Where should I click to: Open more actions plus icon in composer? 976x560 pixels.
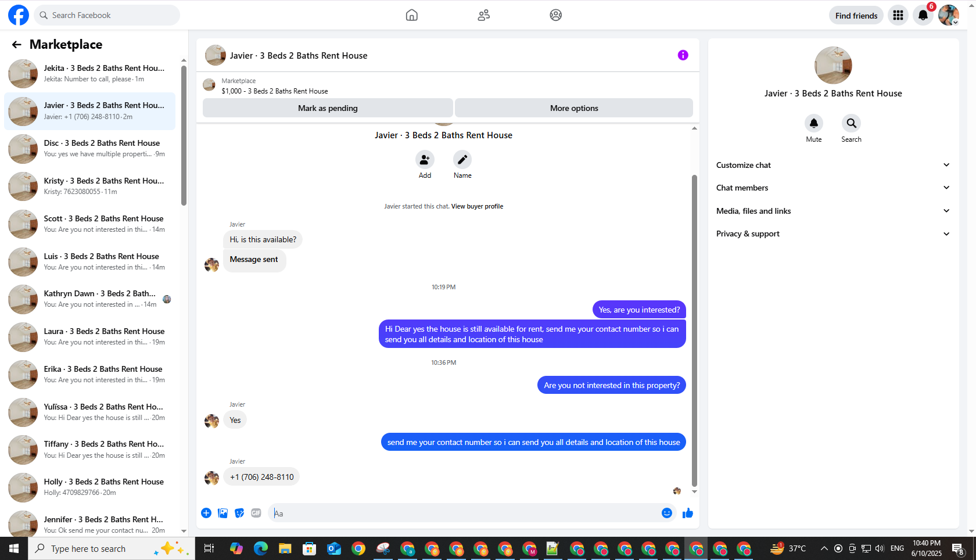pos(206,513)
